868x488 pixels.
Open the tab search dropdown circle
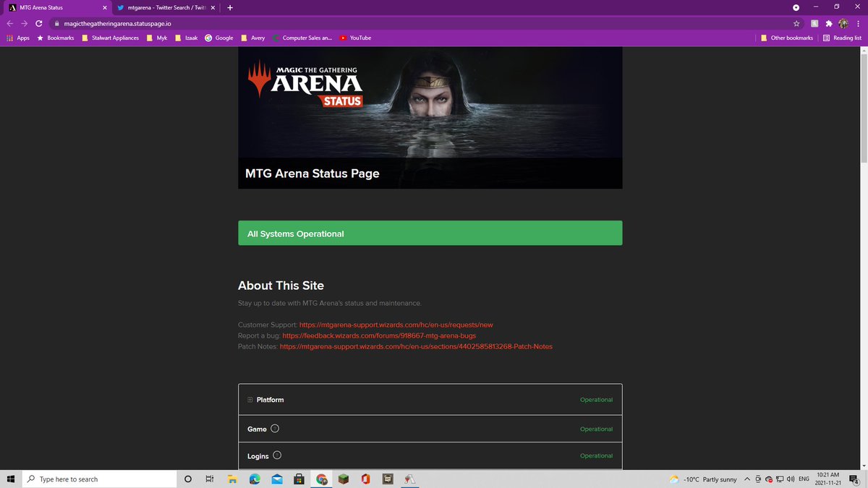pyautogui.click(x=796, y=7)
